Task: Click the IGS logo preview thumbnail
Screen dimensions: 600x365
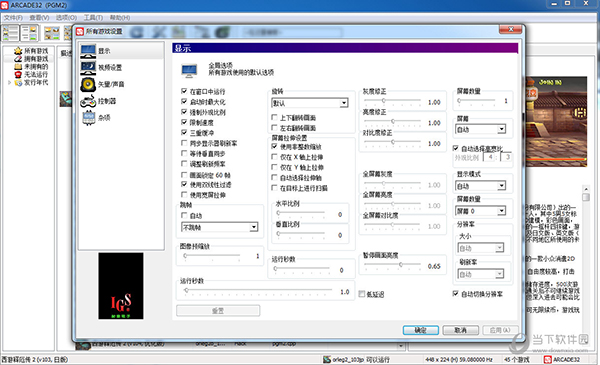Action: tap(121, 286)
